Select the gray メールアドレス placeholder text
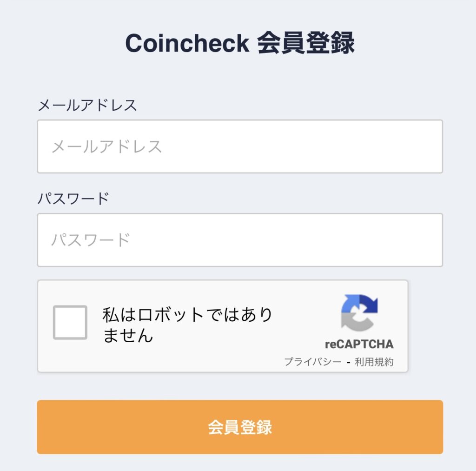Viewport: 476px width, 471px height. [106, 147]
